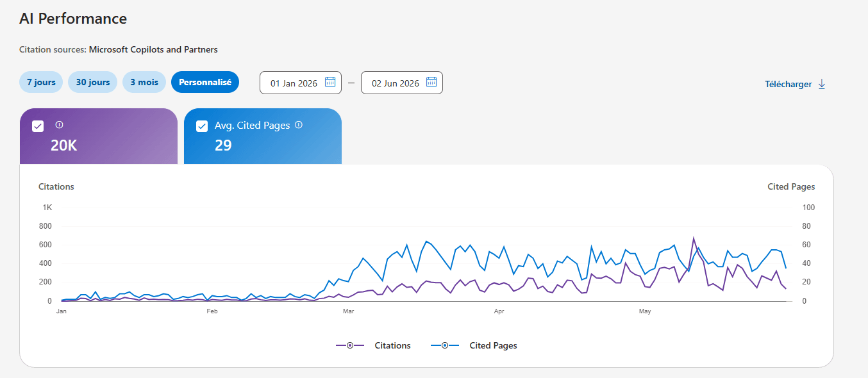Click the AI Performance heading
The width and height of the screenshot is (868, 378).
[x=73, y=19]
